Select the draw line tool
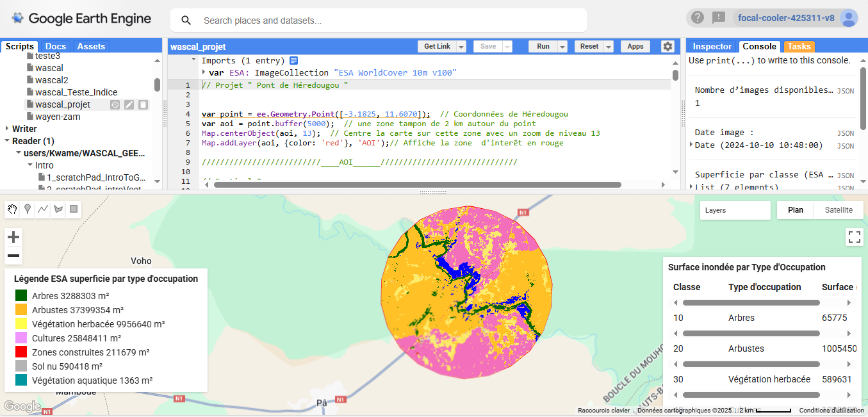This screenshot has width=868, height=417. (x=43, y=209)
